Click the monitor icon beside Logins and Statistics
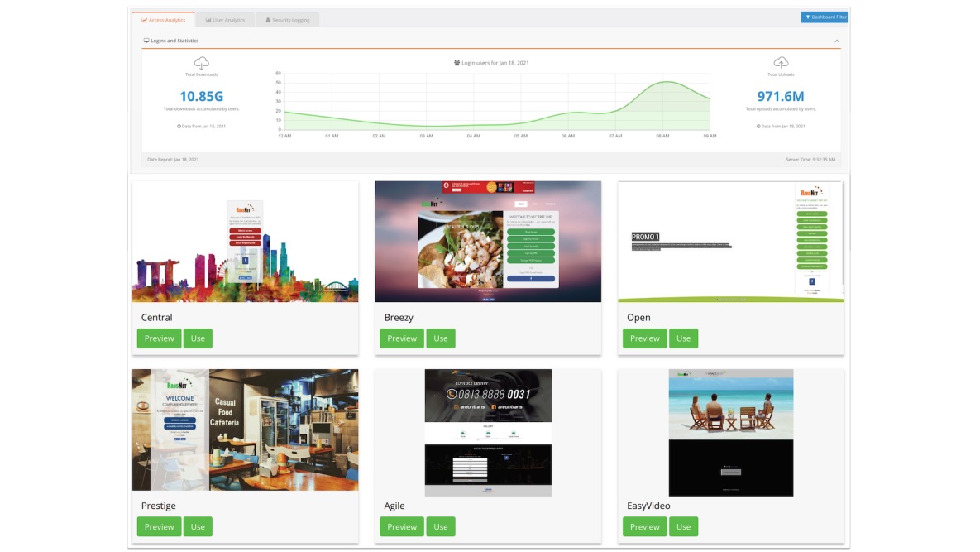Screen dimensions: 980x552 tap(146, 41)
